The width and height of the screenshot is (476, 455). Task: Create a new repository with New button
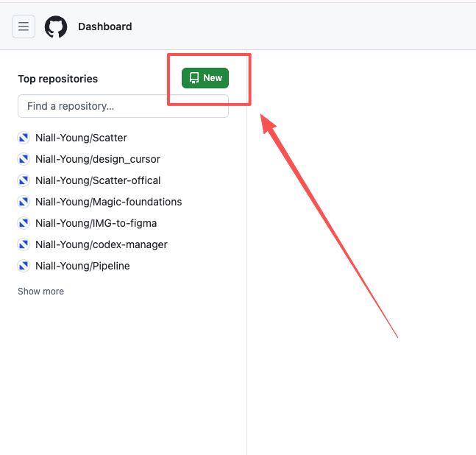(205, 78)
